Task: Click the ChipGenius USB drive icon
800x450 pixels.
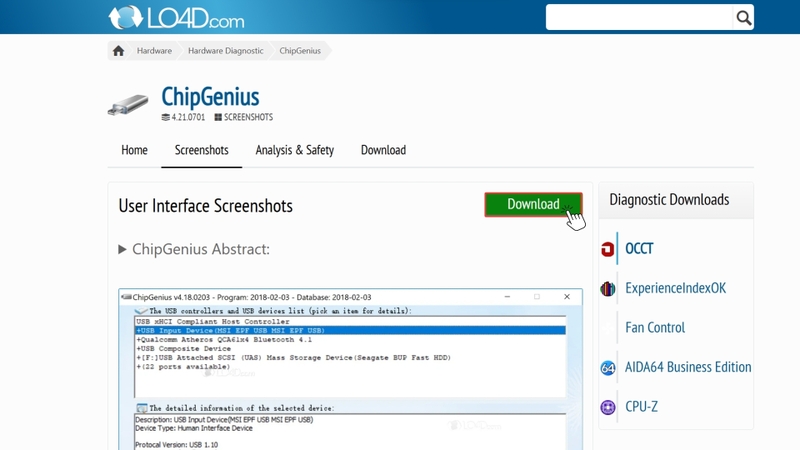Action: pyautogui.click(x=128, y=105)
